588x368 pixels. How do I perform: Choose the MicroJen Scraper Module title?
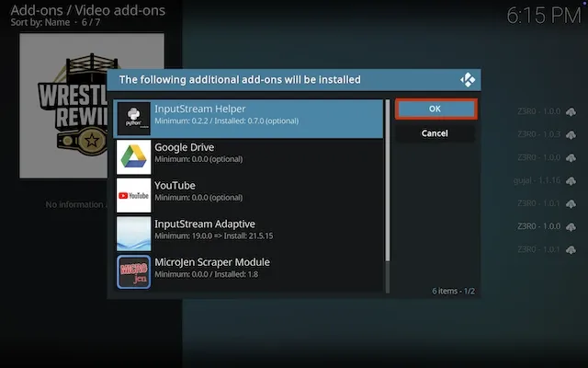click(x=212, y=262)
